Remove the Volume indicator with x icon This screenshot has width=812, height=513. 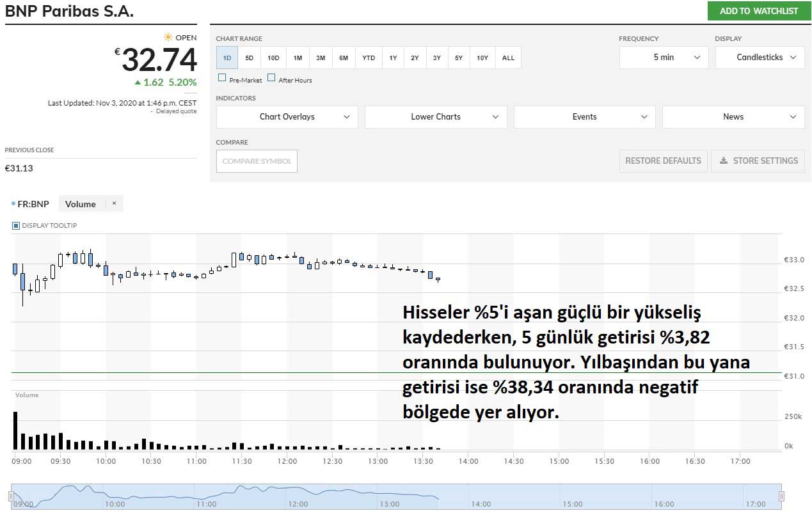(114, 203)
